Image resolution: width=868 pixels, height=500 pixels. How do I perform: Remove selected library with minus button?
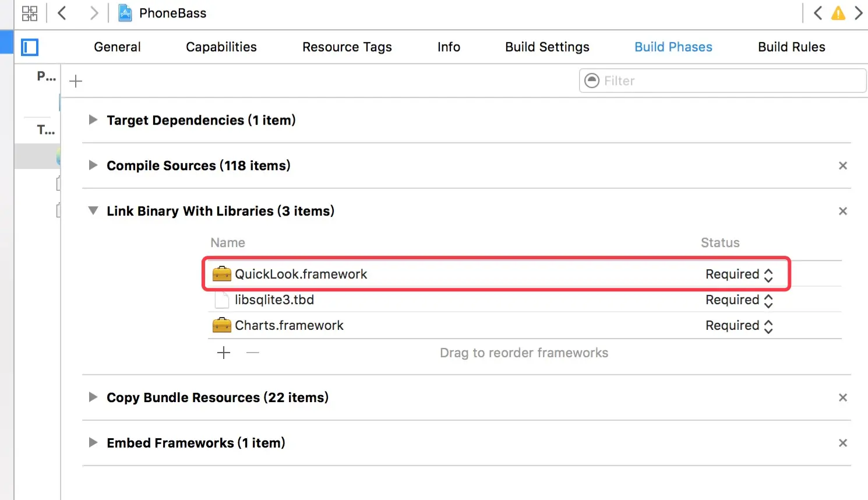click(252, 353)
